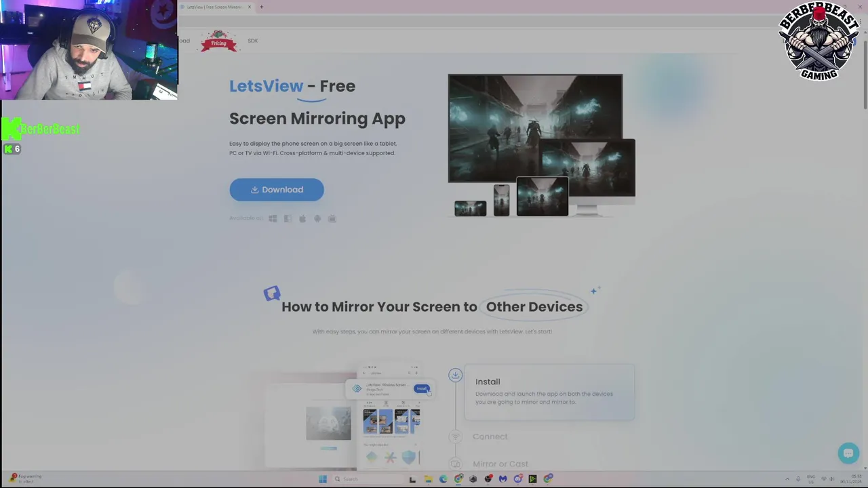Click the Install step download circle icon
This screenshot has height=488, width=868.
tap(456, 375)
